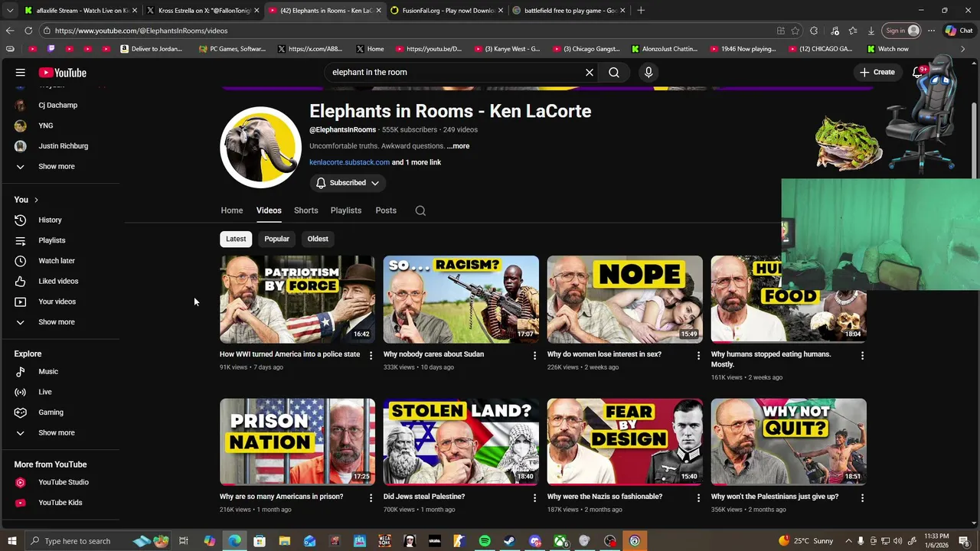Click the search magnifier button
The height and width of the screenshot is (551, 980).
coord(614,73)
